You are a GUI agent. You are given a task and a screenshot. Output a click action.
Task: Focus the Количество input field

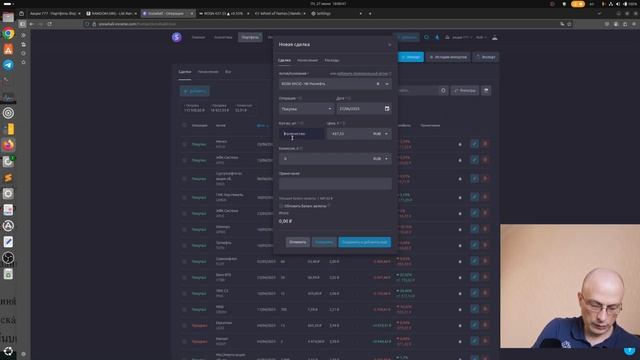[x=301, y=133]
